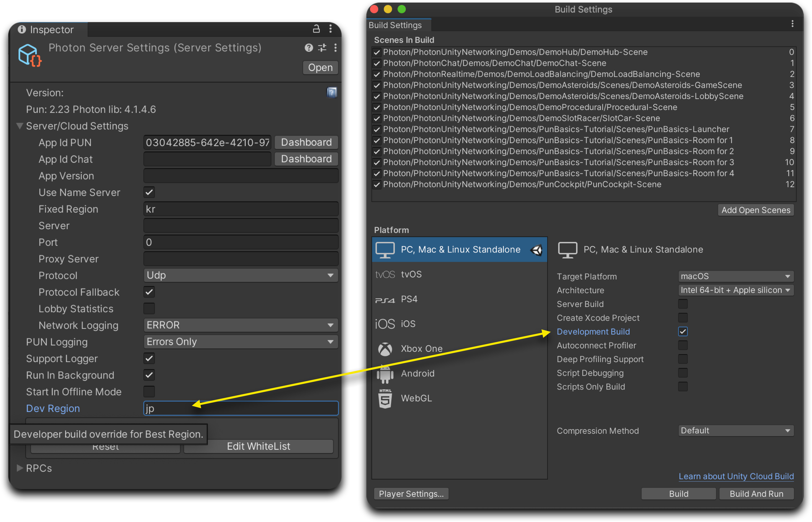This screenshot has width=812, height=522.
Task: Select DemoChat-Scene row in Scenes In Build
Action: [583, 63]
